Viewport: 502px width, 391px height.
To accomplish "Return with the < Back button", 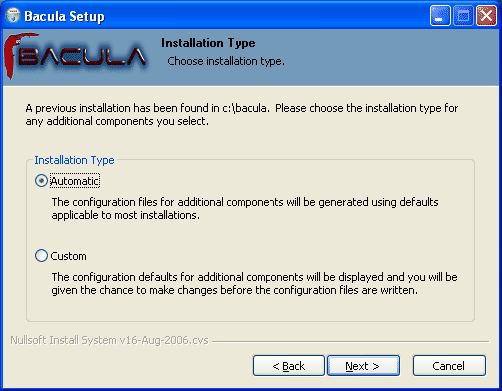I will coord(289,366).
